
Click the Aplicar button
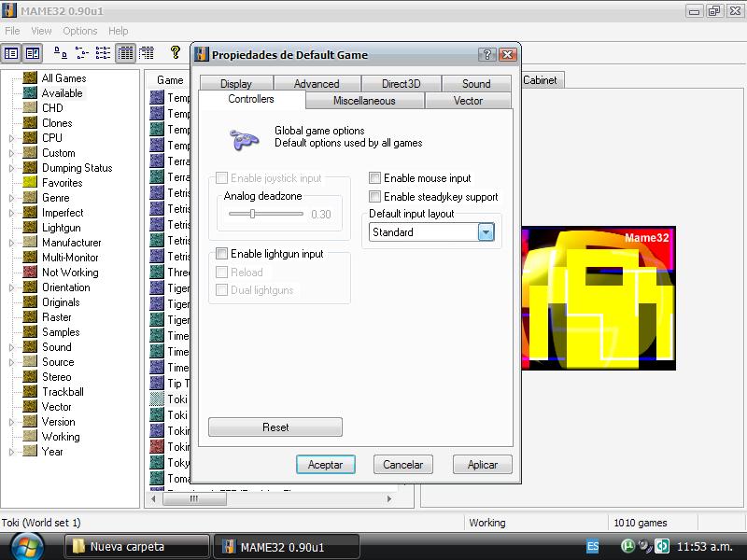[x=483, y=464]
